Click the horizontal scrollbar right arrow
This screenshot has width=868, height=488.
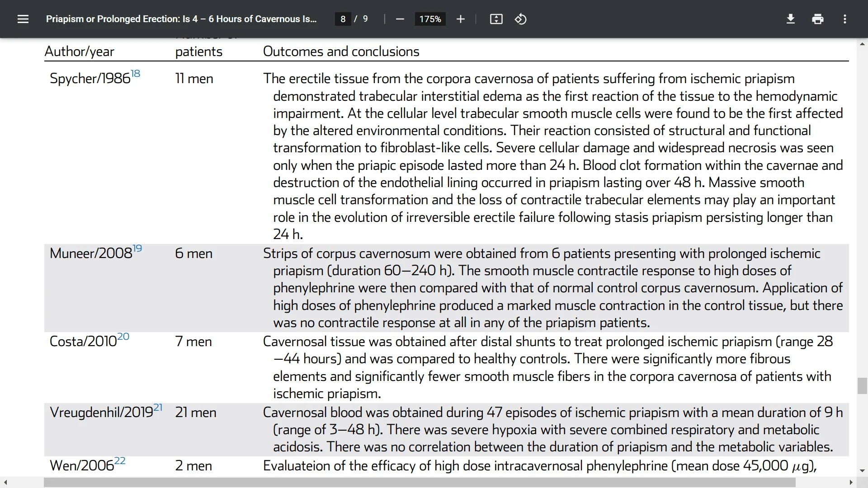coord(851,483)
